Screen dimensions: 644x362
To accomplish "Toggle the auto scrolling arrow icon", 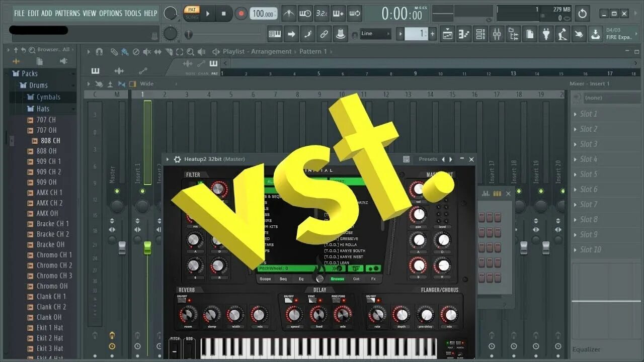I will click(x=291, y=34).
